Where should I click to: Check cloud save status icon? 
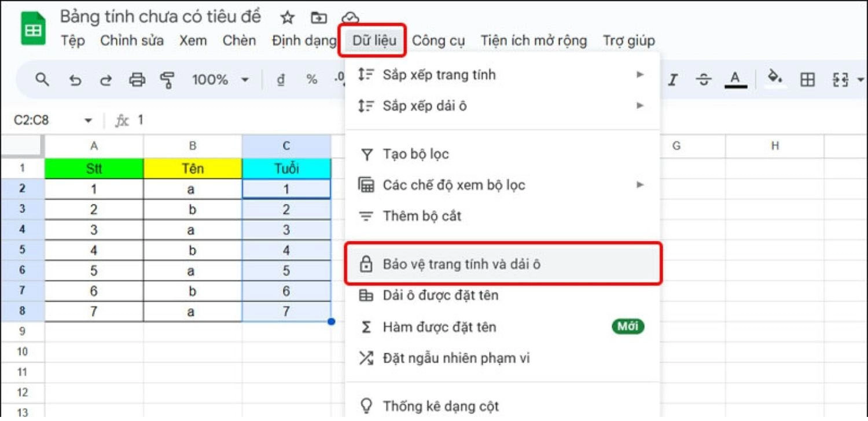click(x=350, y=17)
